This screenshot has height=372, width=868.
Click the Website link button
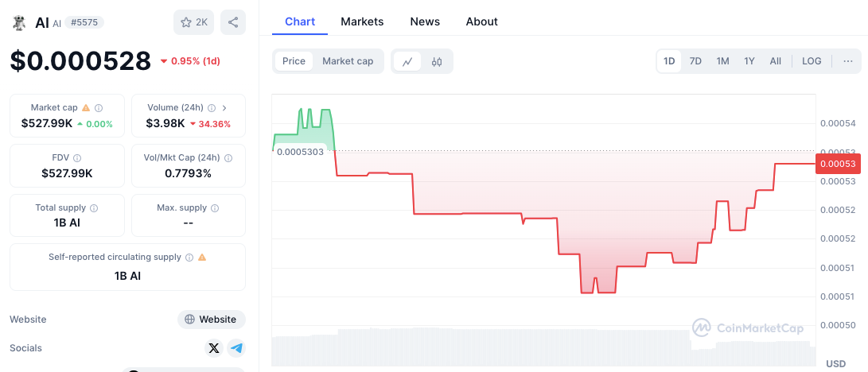(211, 320)
